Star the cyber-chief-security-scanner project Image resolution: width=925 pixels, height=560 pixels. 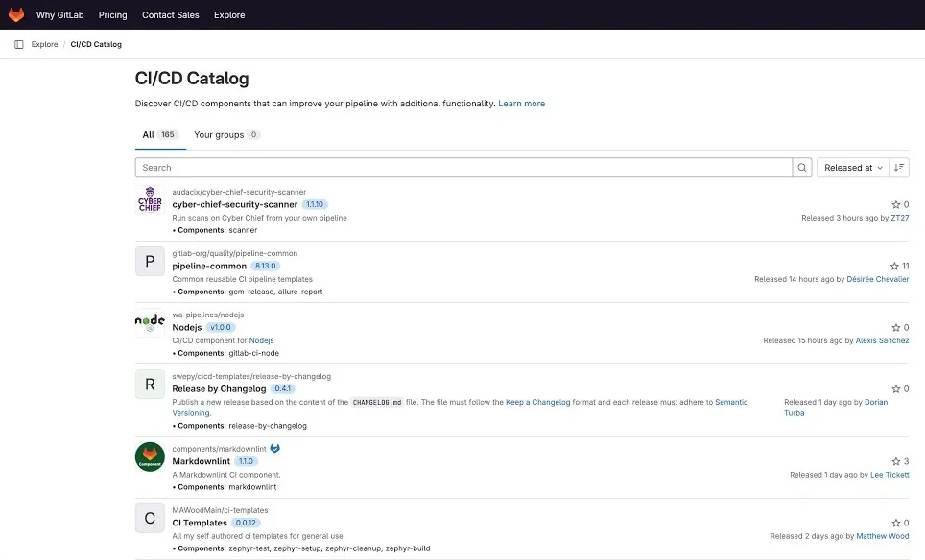click(x=895, y=204)
